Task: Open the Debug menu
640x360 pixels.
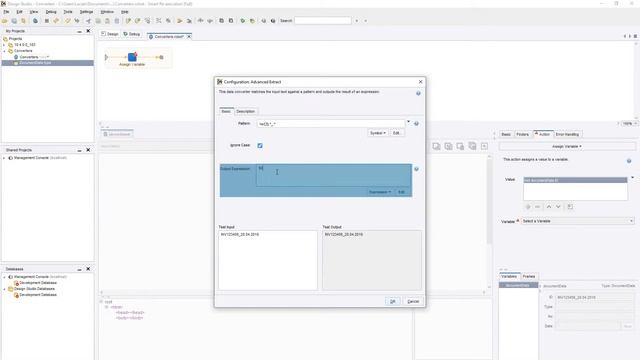Action: pos(51,12)
